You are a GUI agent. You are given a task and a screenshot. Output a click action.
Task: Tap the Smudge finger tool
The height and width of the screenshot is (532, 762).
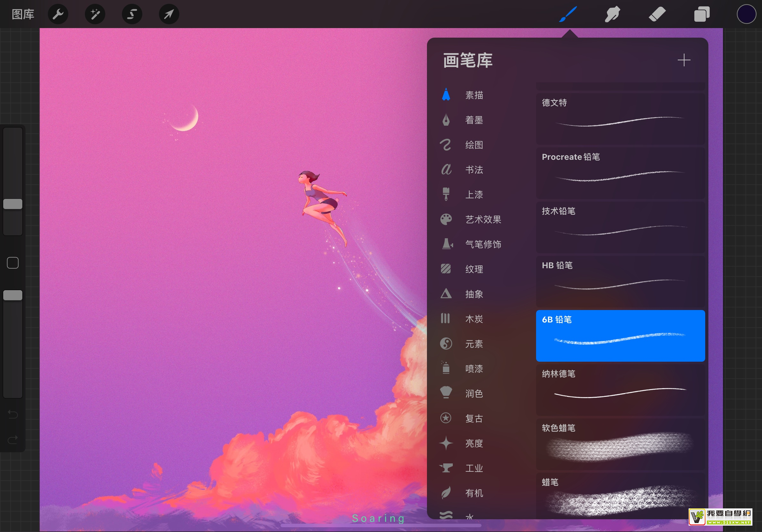tap(612, 14)
